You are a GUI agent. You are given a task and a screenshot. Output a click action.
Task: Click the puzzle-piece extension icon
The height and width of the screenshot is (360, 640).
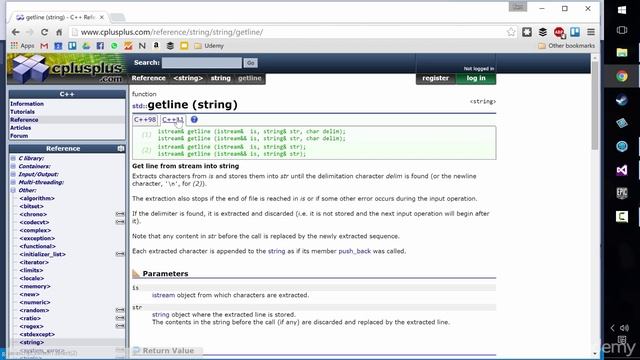point(527,32)
